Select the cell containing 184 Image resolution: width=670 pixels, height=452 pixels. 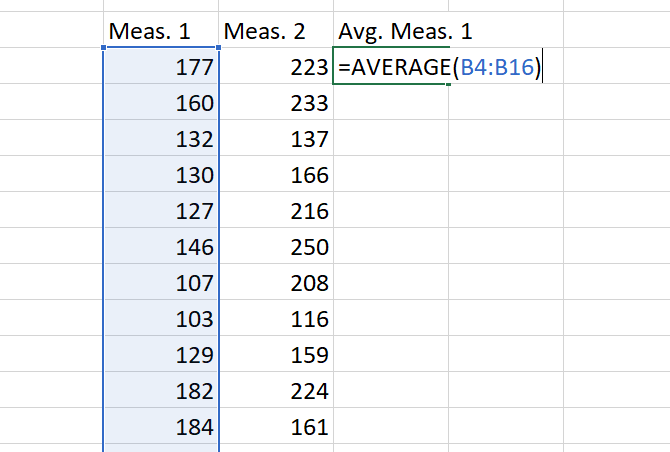click(160, 427)
